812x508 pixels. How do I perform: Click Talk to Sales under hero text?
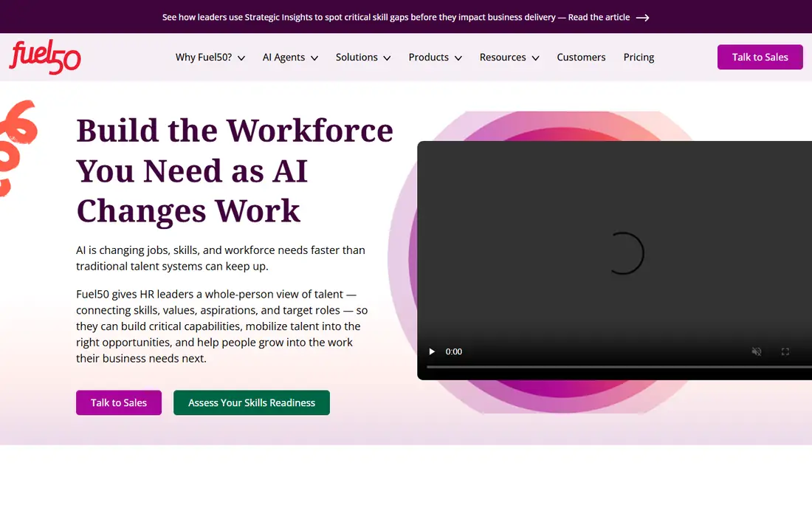[x=119, y=402]
